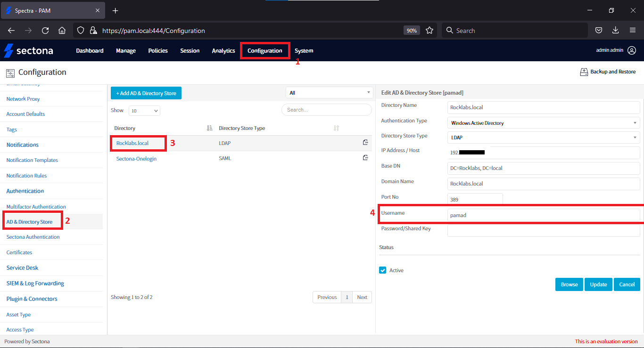
Task: Sort by the Directory Store Type column icon
Action: point(336,128)
